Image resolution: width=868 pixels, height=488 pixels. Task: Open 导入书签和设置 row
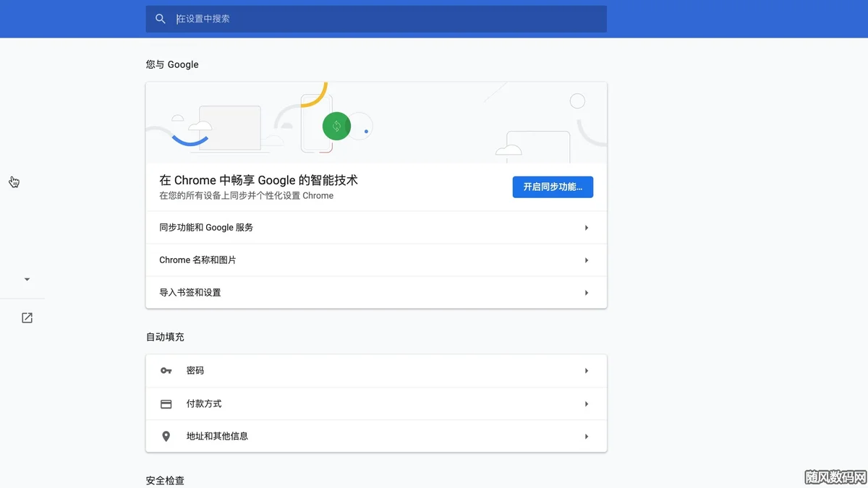pos(376,292)
